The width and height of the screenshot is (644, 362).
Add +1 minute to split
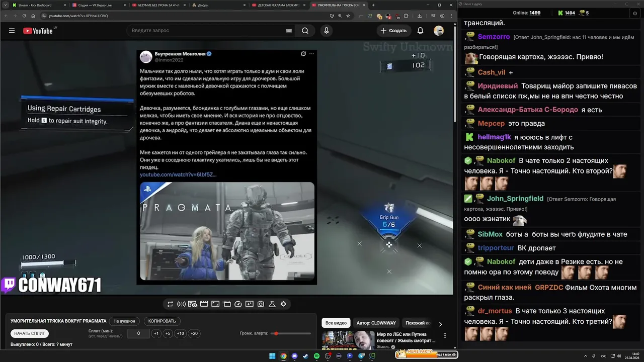coord(156,333)
